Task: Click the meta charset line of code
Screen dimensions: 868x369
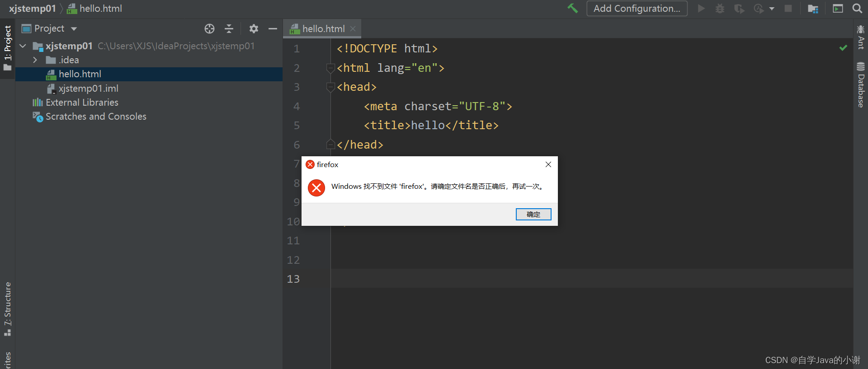Action: pos(438,107)
